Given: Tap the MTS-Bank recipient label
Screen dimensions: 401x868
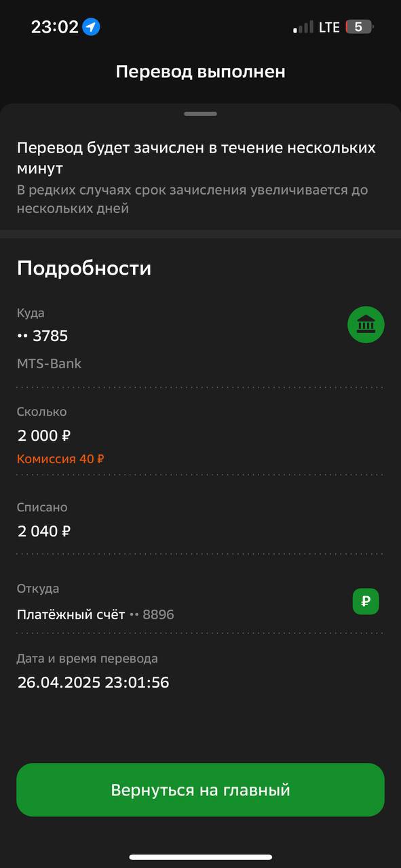Looking at the screenshot, I should click(49, 363).
